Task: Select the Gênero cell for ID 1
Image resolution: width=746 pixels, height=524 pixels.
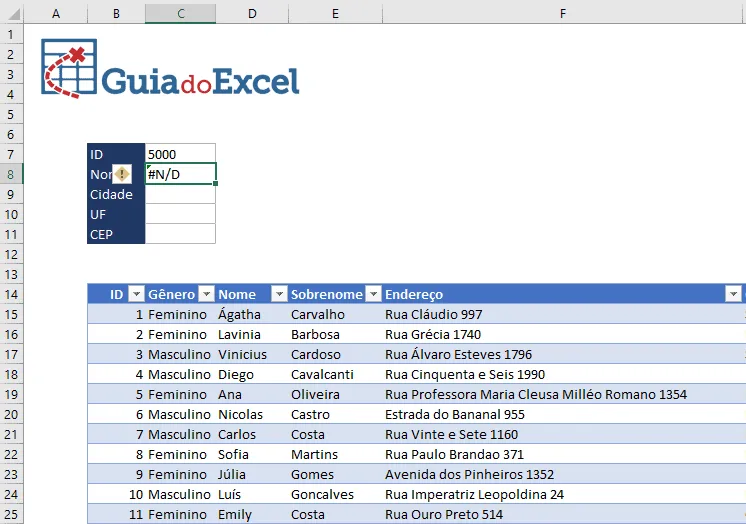Action: pos(180,314)
